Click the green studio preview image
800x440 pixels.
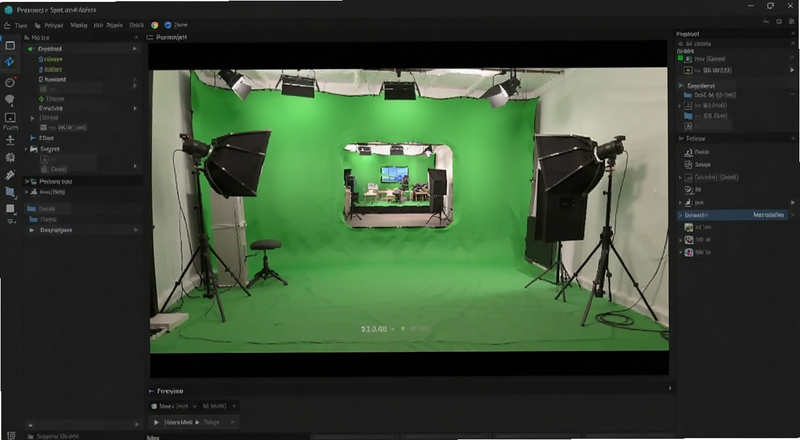tap(409, 210)
